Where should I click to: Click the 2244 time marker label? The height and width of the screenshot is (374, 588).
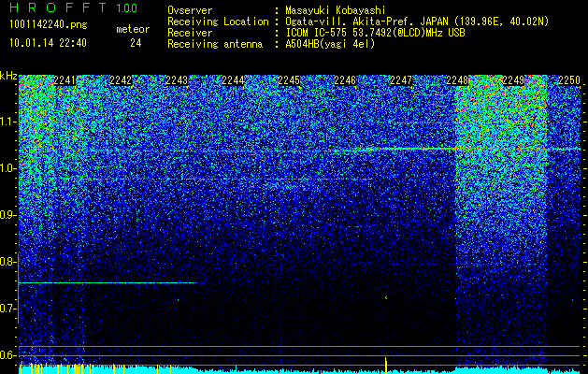(x=234, y=80)
